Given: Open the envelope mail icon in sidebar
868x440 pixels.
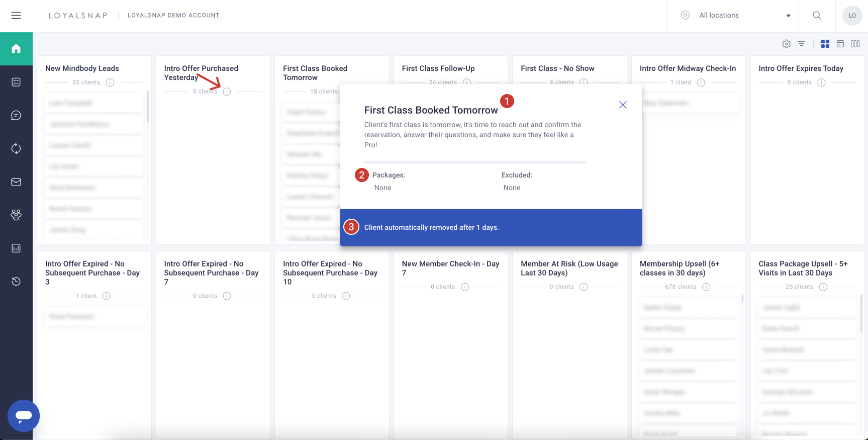Looking at the screenshot, I should coord(16,182).
